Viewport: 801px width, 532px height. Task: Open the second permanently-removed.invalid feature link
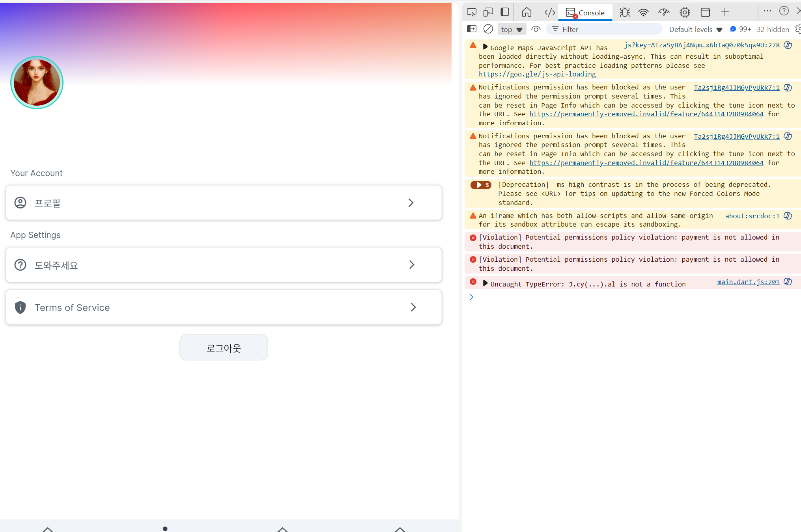pos(646,163)
